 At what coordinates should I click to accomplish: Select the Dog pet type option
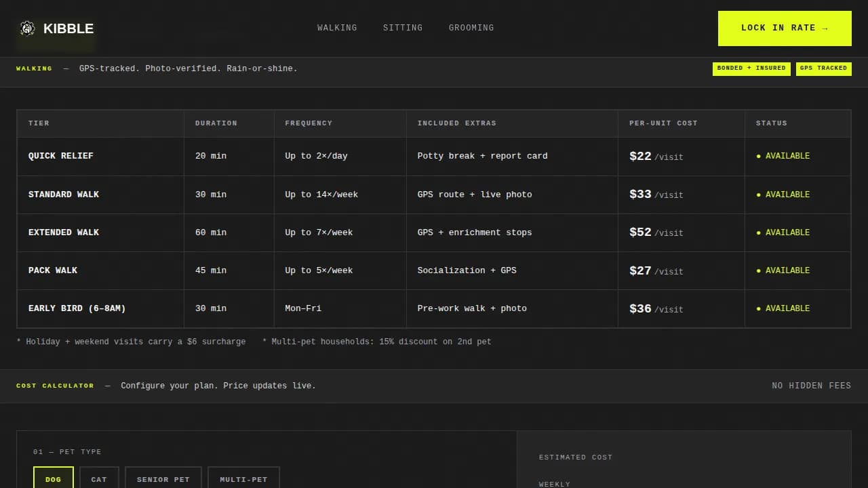click(53, 478)
